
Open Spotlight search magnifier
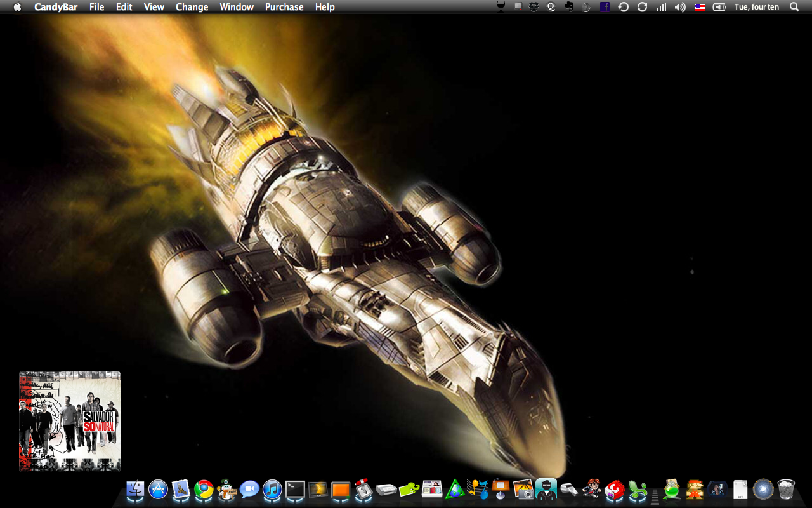[794, 7]
